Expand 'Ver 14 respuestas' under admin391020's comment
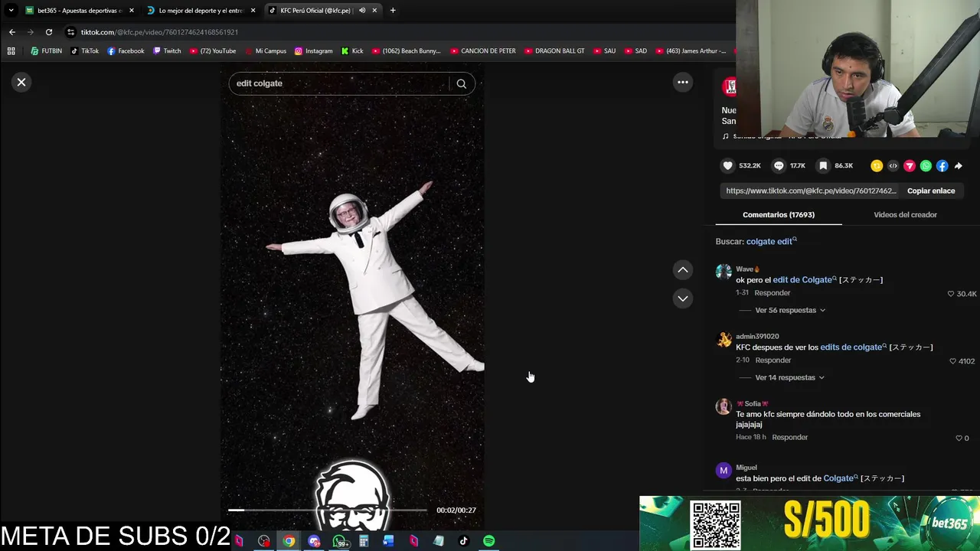Image resolution: width=980 pixels, height=551 pixels. (789, 377)
